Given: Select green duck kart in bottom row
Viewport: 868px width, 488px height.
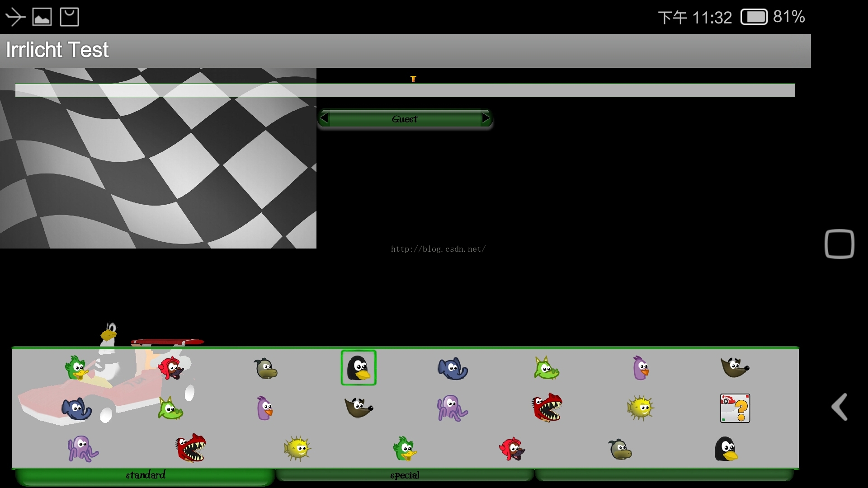Looking at the screenshot, I should [405, 448].
